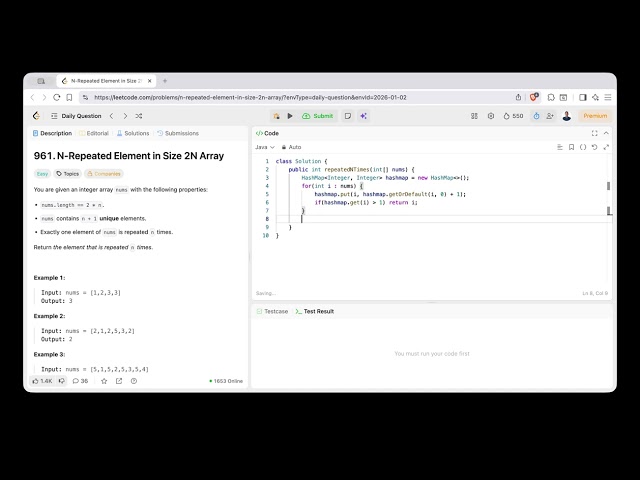This screenshot has width=640, height=480.
Task: Open the Testcase tab
Action: (x=272, y=311)
